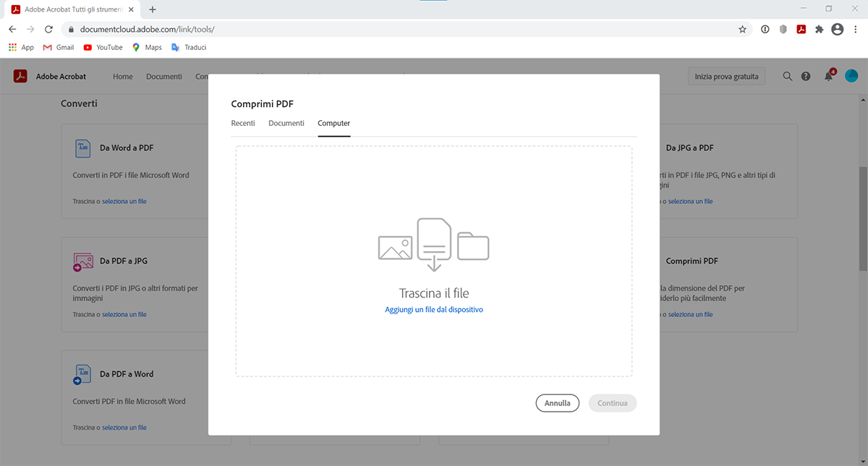Open the Gmail bookmark
The image size is (868, 466).
pyautogui.click(x=59, y=47)
